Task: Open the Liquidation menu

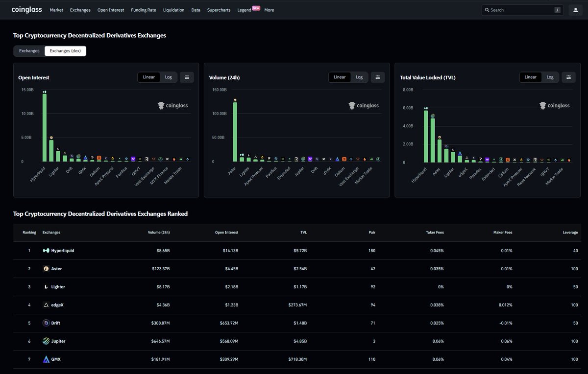Action: (x=173, y=10)
